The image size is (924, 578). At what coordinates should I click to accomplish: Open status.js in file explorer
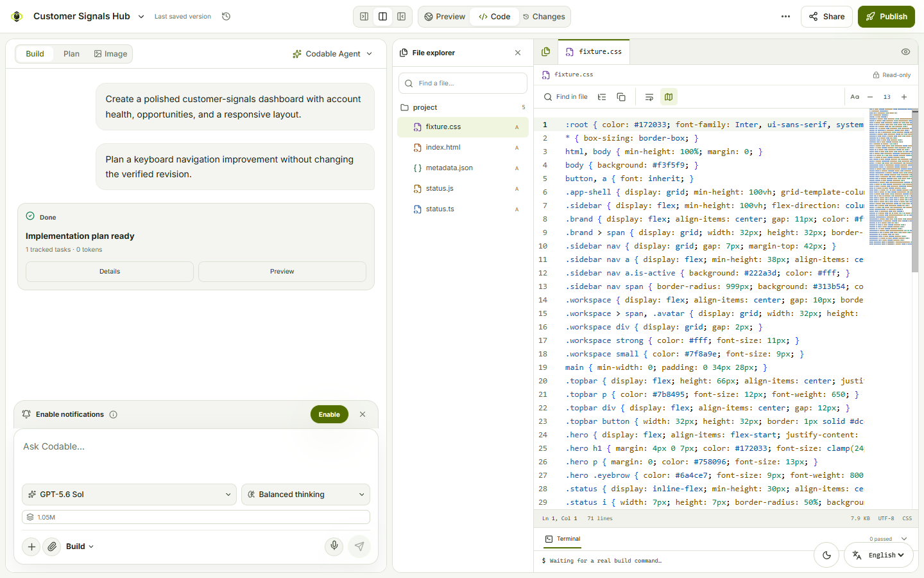pyautogui.click(x=463, y=189)
